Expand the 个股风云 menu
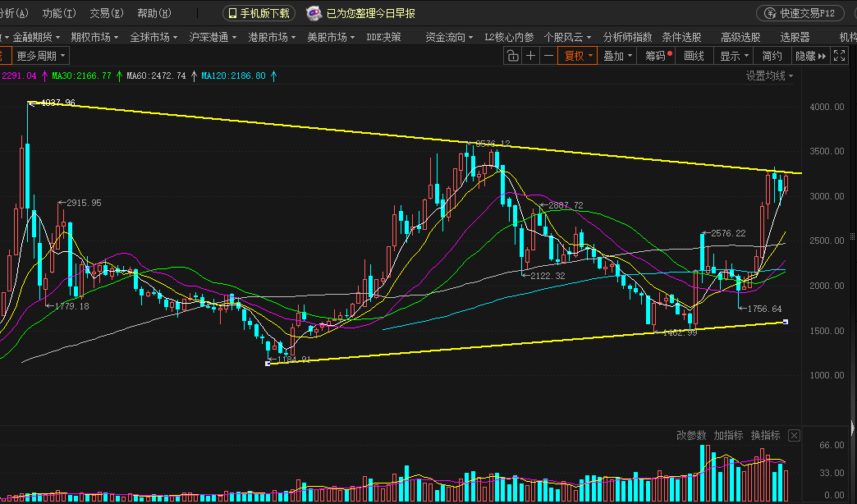 tap(567, 37)
